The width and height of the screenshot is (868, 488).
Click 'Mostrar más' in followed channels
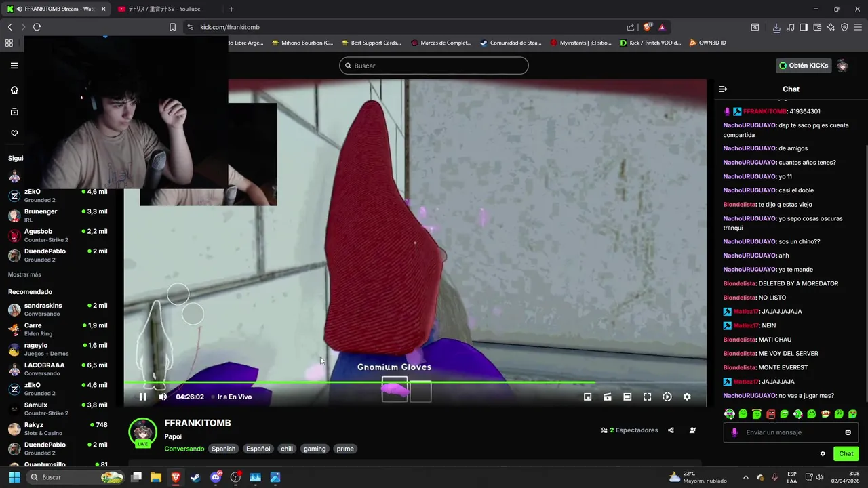(x=24, y=274)
